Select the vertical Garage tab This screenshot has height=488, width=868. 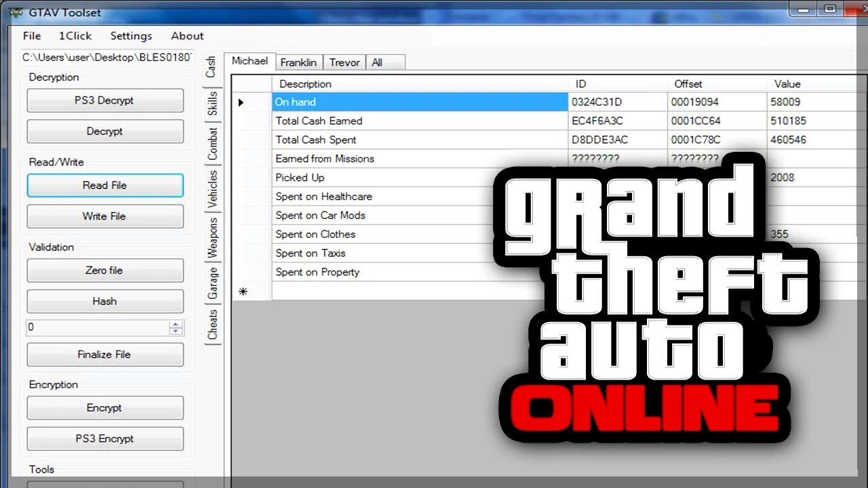[x=212, y=283]
